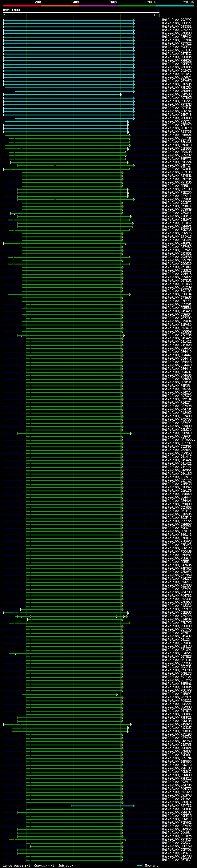Click the UniRef100_B8XLF1 hit label
Screen dimensions: 197x868
(x=176, y=531)
